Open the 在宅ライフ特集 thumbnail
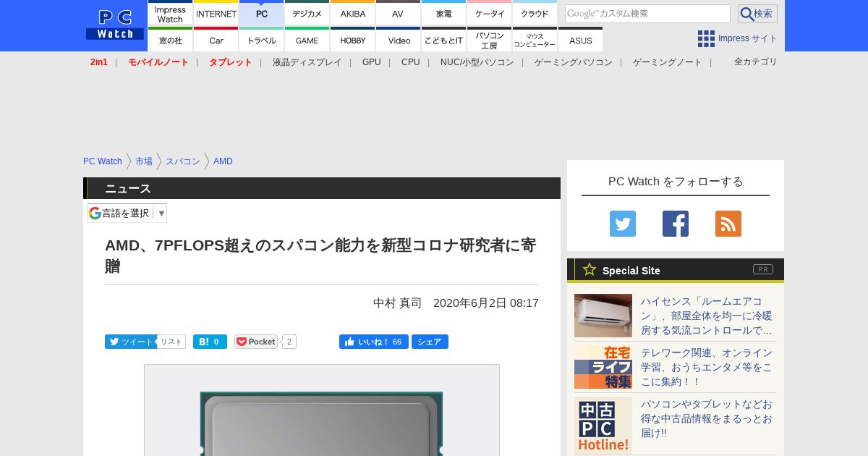868x456 pixels. 603,367
